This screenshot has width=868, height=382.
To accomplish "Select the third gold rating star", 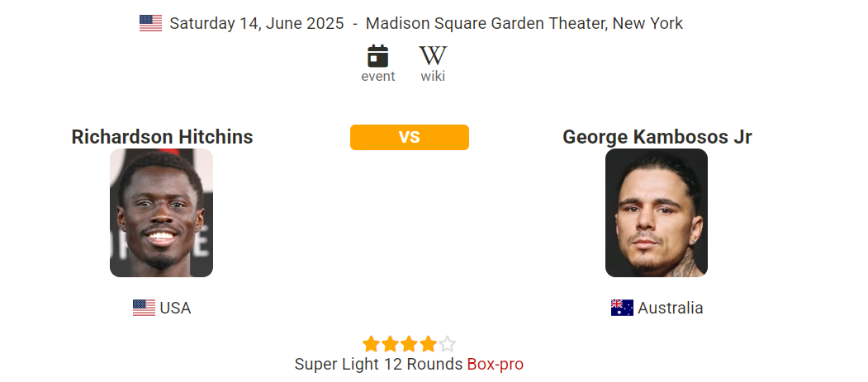I will (x=409, y=344).
